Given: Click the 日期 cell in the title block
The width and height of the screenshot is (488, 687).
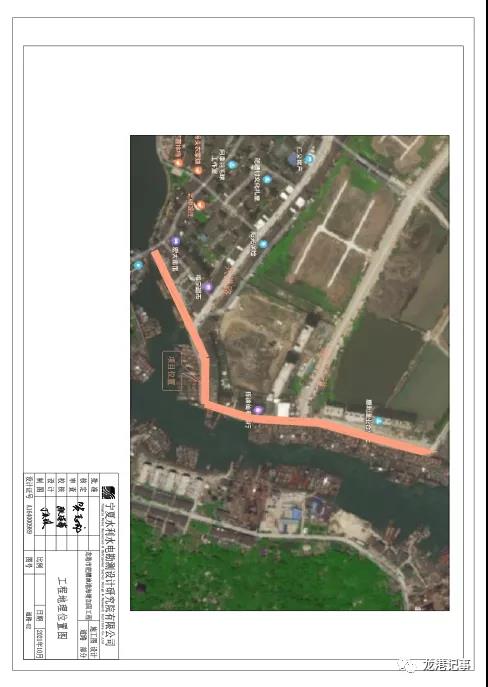Looking at the screenshot, I should pyautogui.click(x=40, y=618).
